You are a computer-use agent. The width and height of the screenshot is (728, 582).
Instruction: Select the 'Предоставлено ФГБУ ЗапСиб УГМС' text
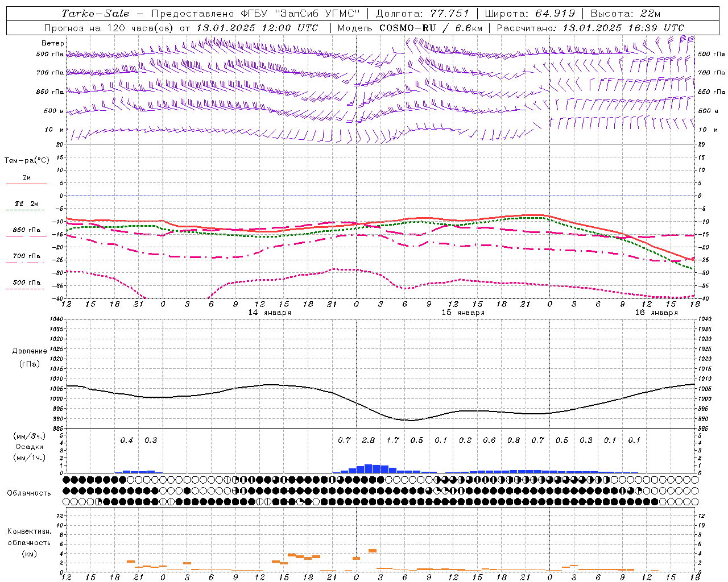tap(256, 14)
